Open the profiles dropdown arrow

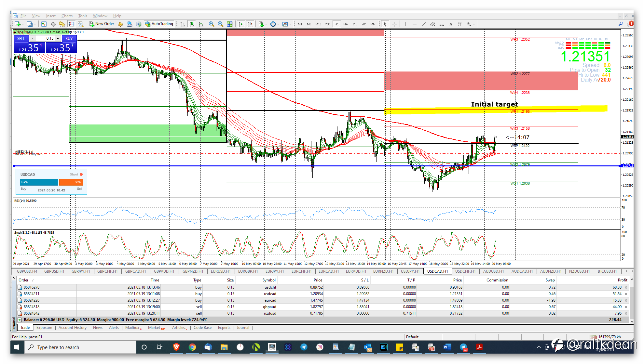(x=35, y=24)
